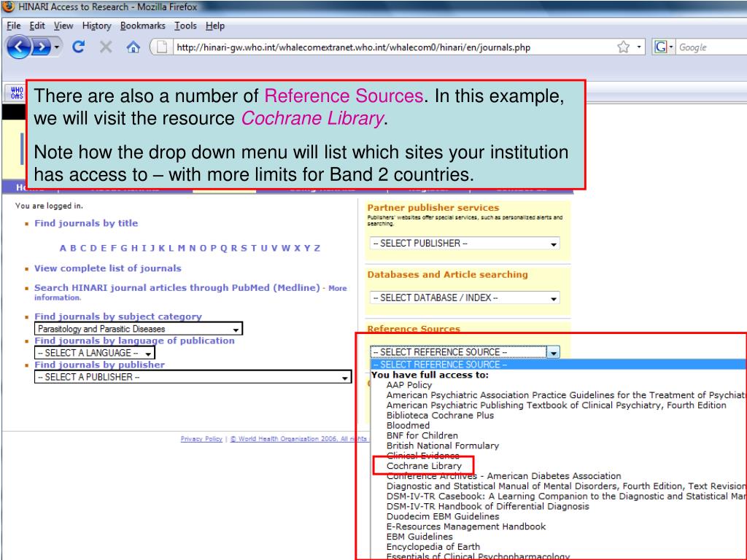Open the address bar history dropdown
Image resolution: width=747 pixels, height=560 pixels.
tap(639, 47)
